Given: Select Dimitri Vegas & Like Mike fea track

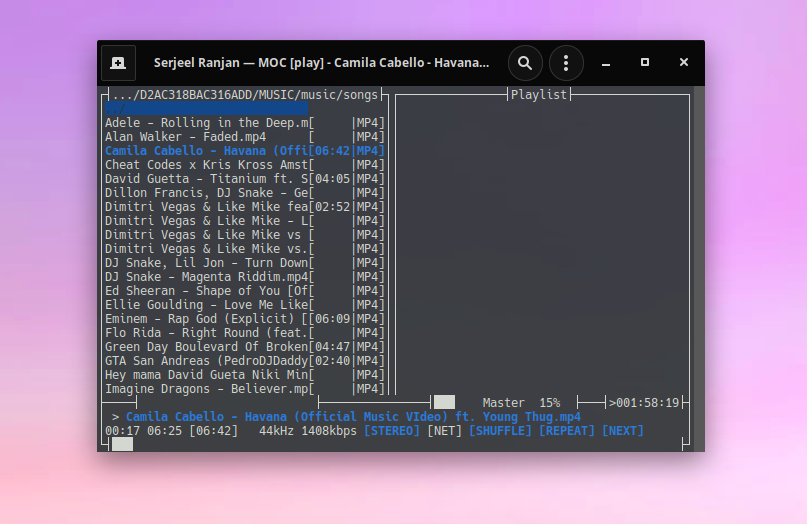Looking at the screenshot, I should click(244, 206).
